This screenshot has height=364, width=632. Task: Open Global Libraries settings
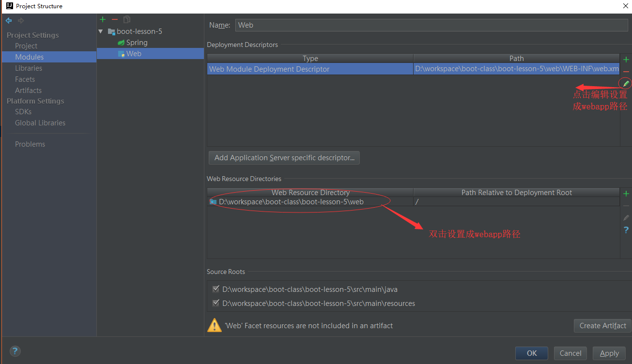tap(40, 123)
